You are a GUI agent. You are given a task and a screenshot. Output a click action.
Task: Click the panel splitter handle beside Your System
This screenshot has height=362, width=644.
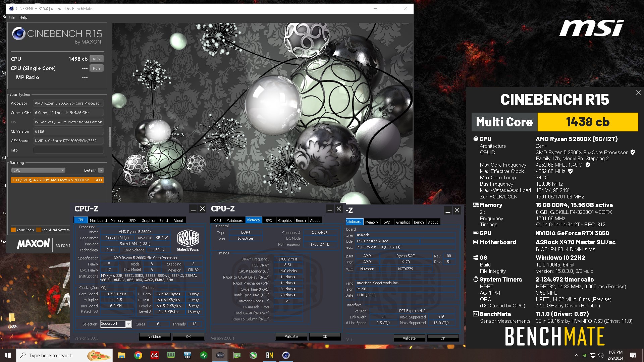pos(109,137)
